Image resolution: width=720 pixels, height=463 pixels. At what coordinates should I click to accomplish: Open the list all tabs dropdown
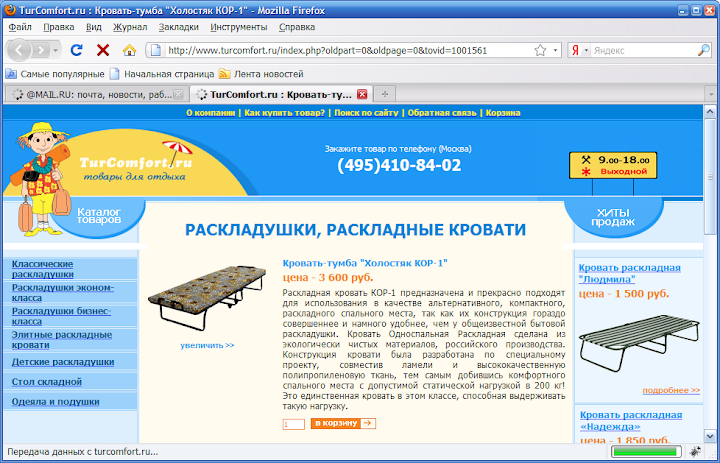[711, 95]
